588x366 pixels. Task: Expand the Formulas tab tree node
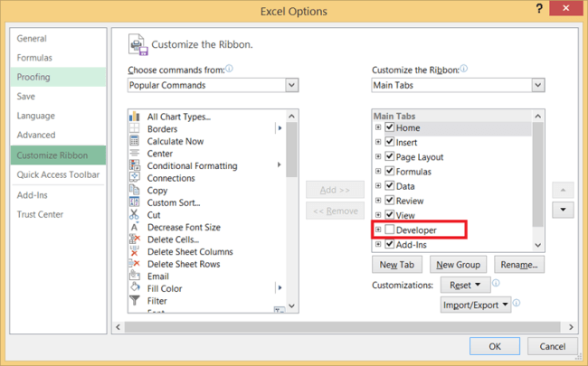378,172
